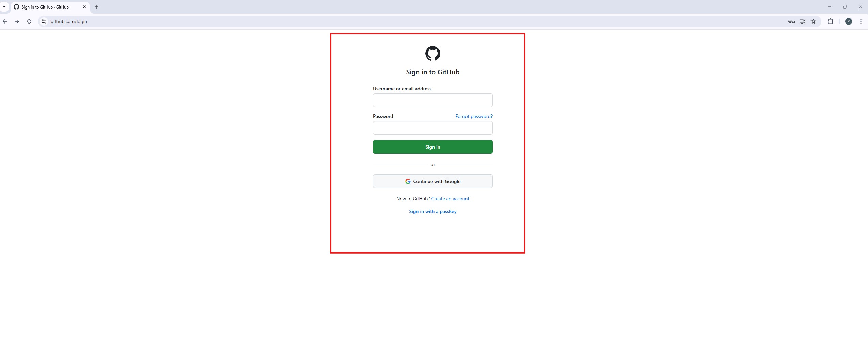Viewport: 868px width, 337px height.
Task: Click the install app icon in address bar
Action: click(x=802, y=21)
